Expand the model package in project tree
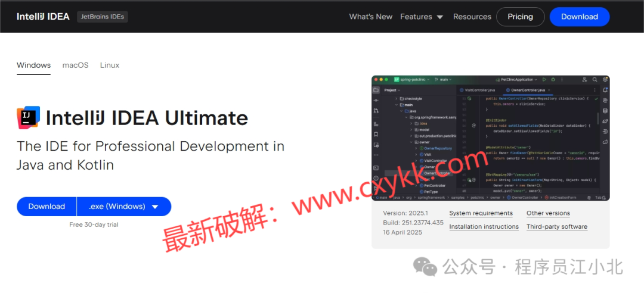This screenshot has width=644, height=293. point(411,130)
